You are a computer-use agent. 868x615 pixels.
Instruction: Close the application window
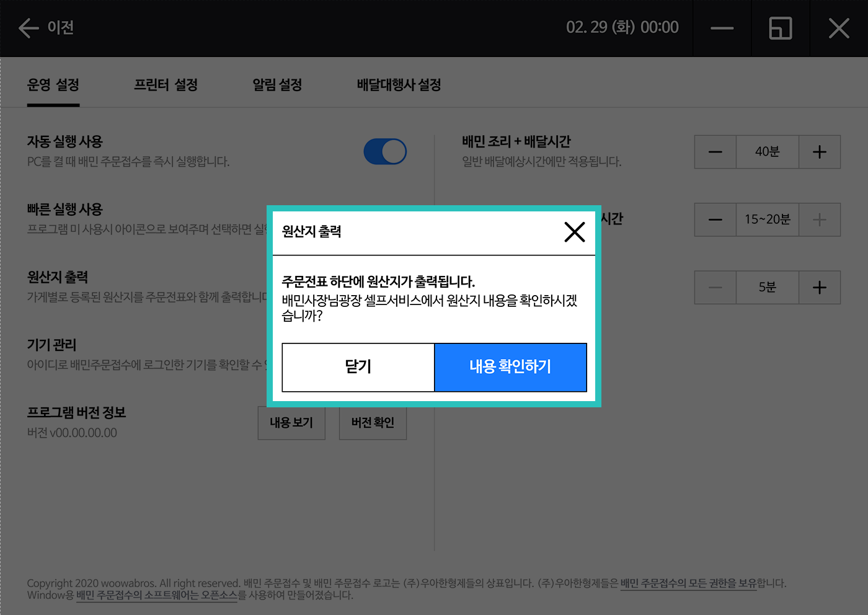(x=839, y=29)
